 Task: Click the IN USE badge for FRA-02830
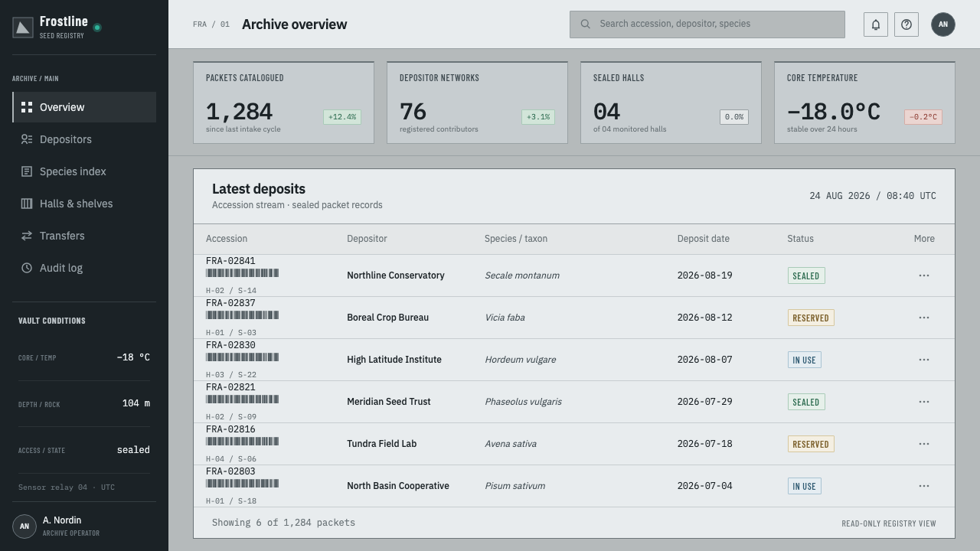coord(805,360)
